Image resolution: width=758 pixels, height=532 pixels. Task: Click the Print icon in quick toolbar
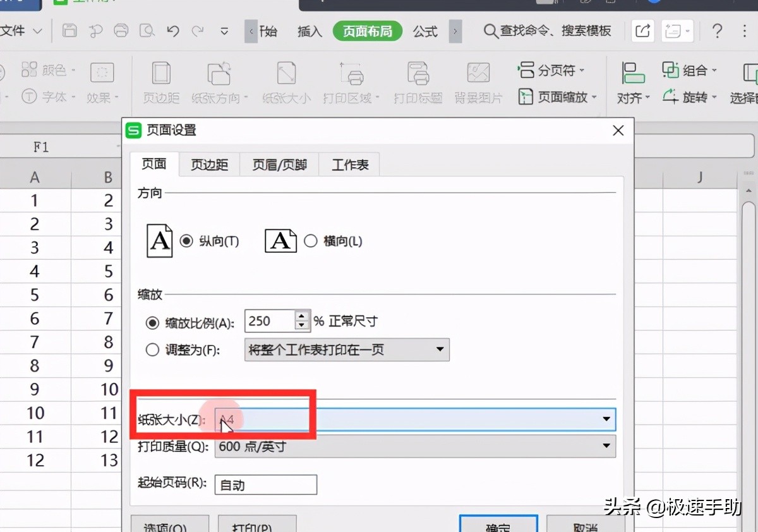pos(121,30)
